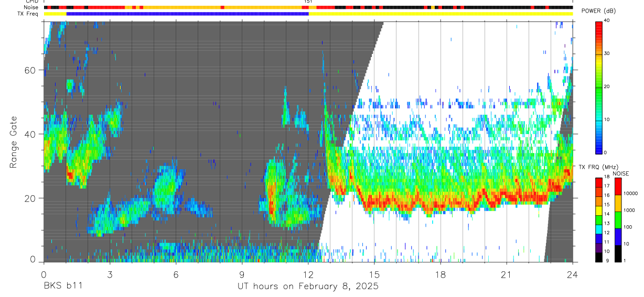Click the '20' label on the POWER color bar
The width and height of the screenshot is (644, 297).
(607, 87)
